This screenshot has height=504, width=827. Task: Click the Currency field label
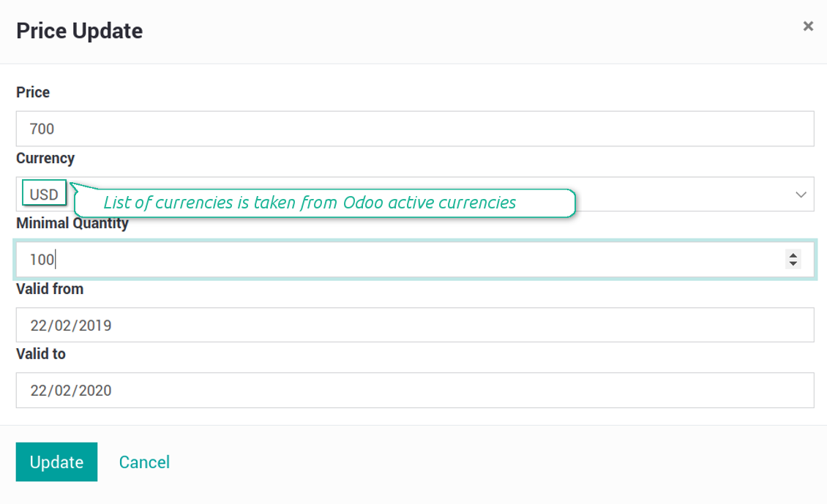click(45, 158)
